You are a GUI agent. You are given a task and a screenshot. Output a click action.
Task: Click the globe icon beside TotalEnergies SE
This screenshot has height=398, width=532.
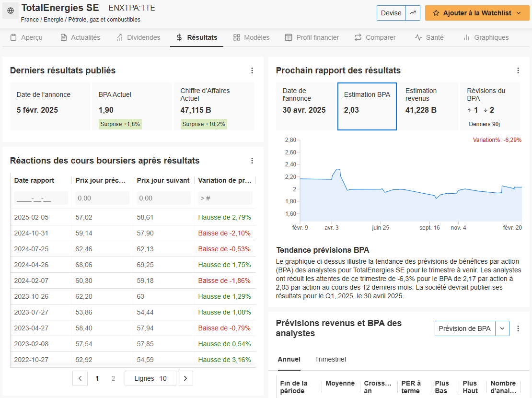11,11
